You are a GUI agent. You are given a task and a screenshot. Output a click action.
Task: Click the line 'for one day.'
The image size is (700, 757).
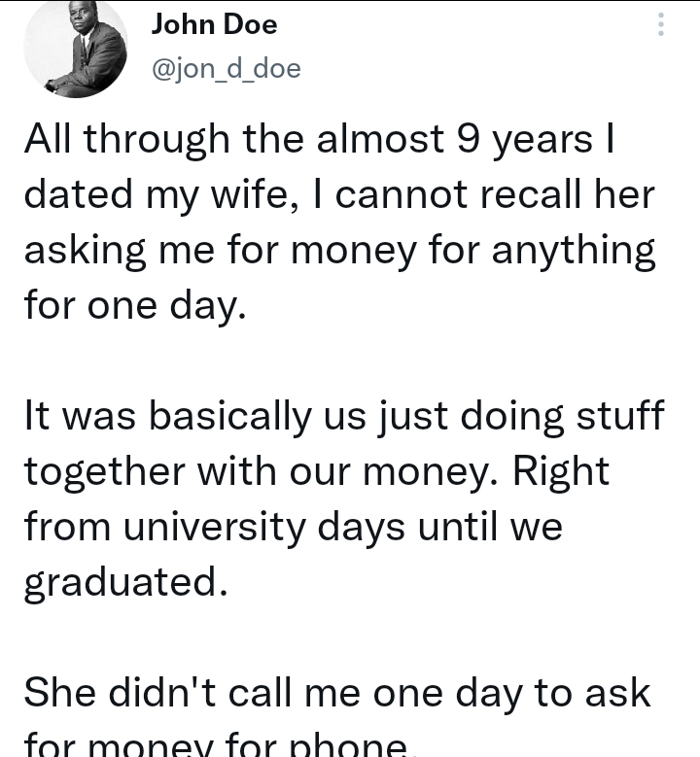[x=130, y=306]
